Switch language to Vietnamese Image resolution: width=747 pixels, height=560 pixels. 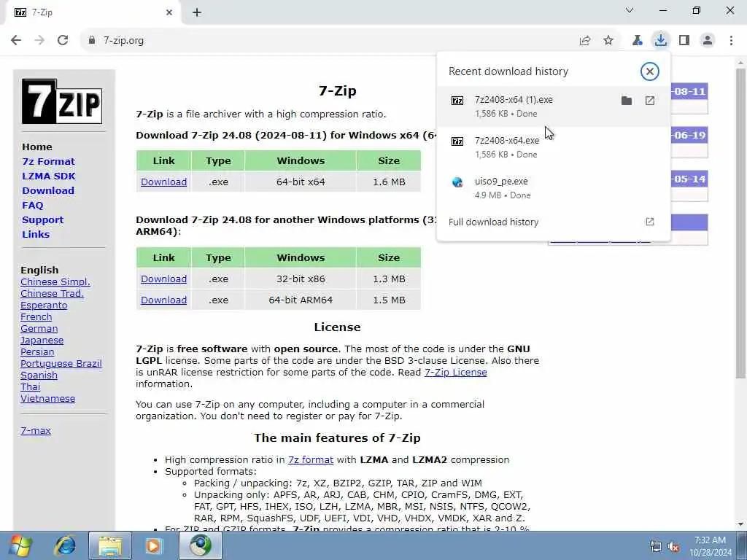pyautogui.click(x=47, y=399)
